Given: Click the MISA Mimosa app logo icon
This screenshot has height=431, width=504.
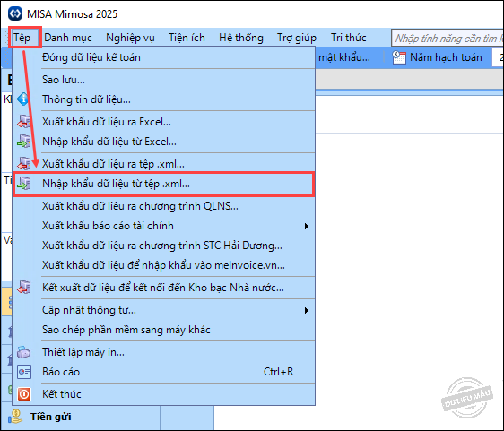Looking at the screenshot, I should tap(15, 13).
